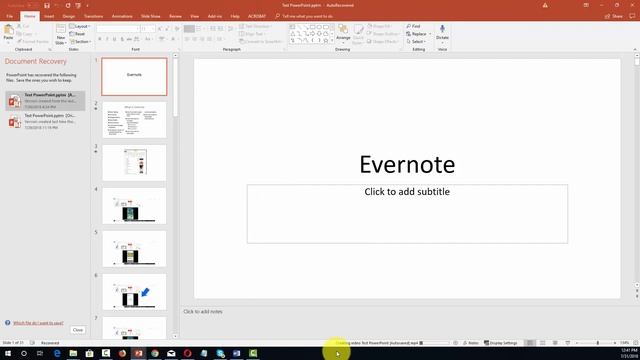Viewport: 640px width, 360px height.
Task: Click the Find icon in Editing group
Action: pyautogui.click(x=409, y=26)
